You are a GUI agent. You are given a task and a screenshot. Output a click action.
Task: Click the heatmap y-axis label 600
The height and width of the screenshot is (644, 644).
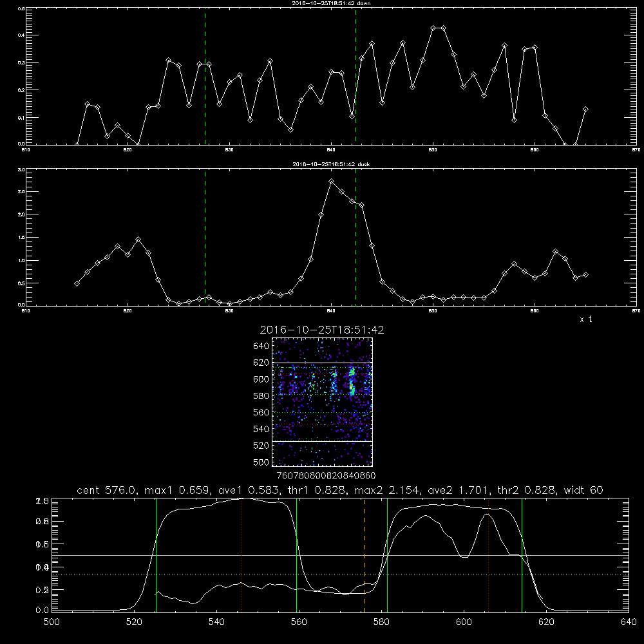(261, 379)
